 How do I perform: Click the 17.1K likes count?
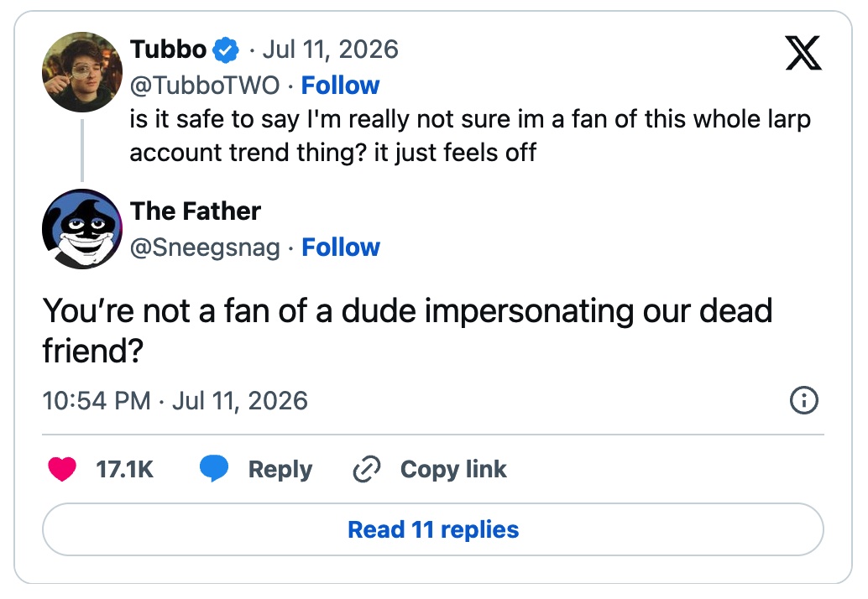(x=124, y=469)
